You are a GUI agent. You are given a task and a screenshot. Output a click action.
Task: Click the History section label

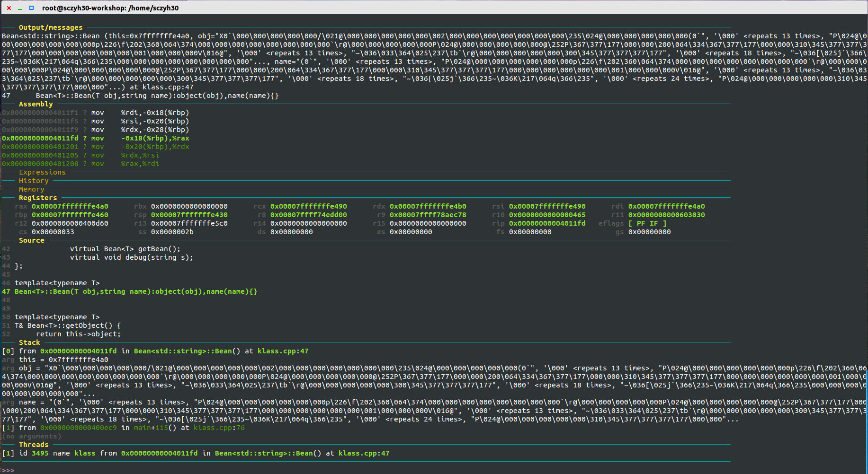[x=34, y=181]
